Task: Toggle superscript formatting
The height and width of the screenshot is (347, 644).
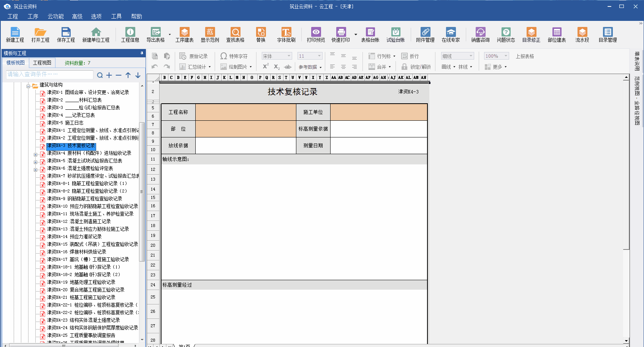Action: [x=266, y=66]
